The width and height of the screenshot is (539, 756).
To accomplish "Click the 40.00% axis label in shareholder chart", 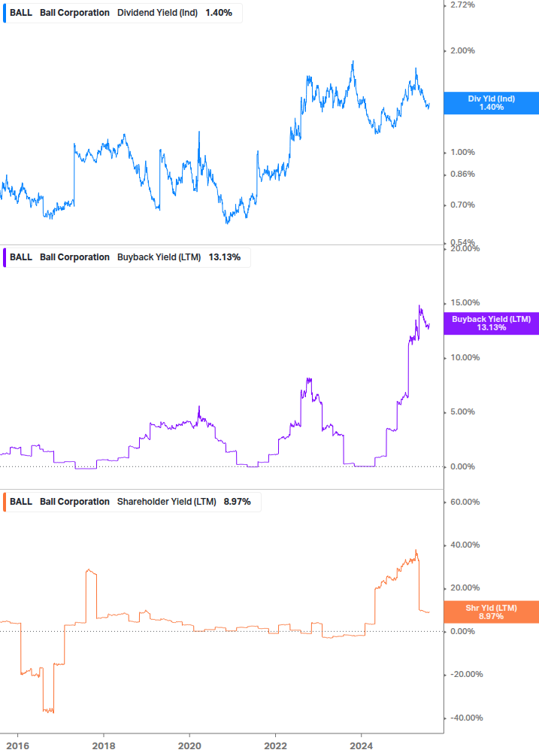I will [465, 545].
